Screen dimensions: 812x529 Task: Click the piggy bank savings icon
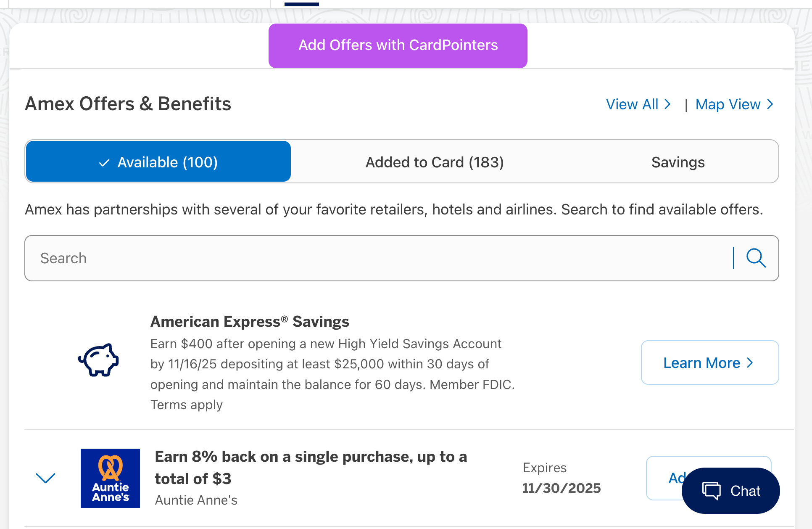[x=99, y=360]
